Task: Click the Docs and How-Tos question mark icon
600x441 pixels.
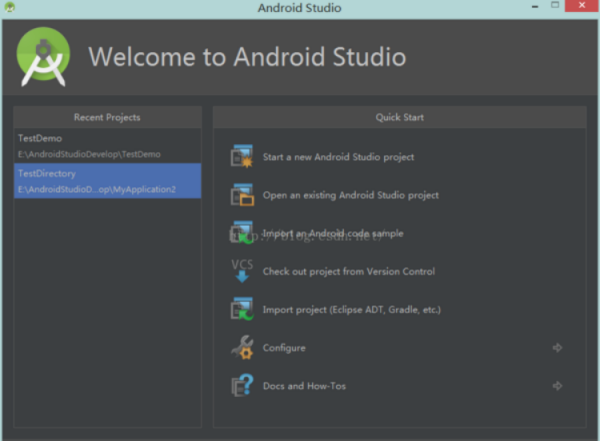Action: tap(242, 386)
